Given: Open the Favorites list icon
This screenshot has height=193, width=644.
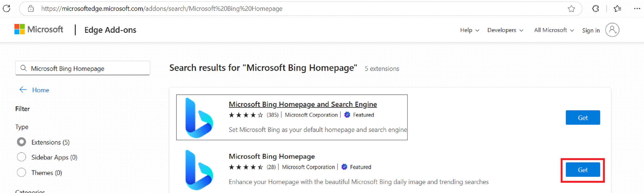Looking at the screenshot, I should (x=617, y=9).
